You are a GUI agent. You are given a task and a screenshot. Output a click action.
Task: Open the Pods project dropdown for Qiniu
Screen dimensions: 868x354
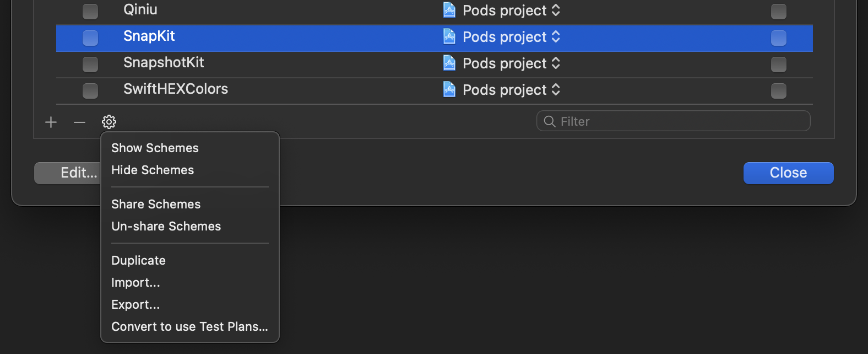click(x=511, y=10)
